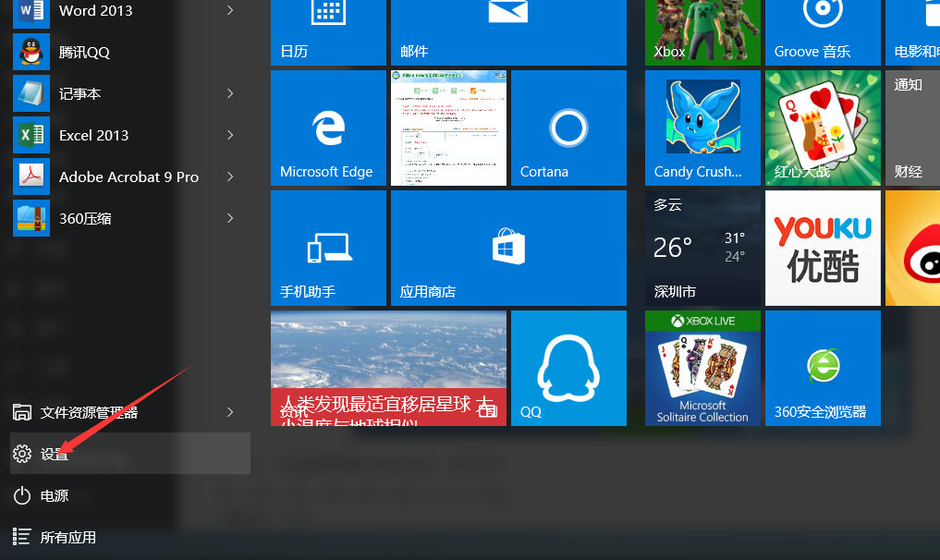The height and width of the screenshot is (560, 940).
Task: Open the Weibo eye logo tile
Action: (x=912, y=249)
